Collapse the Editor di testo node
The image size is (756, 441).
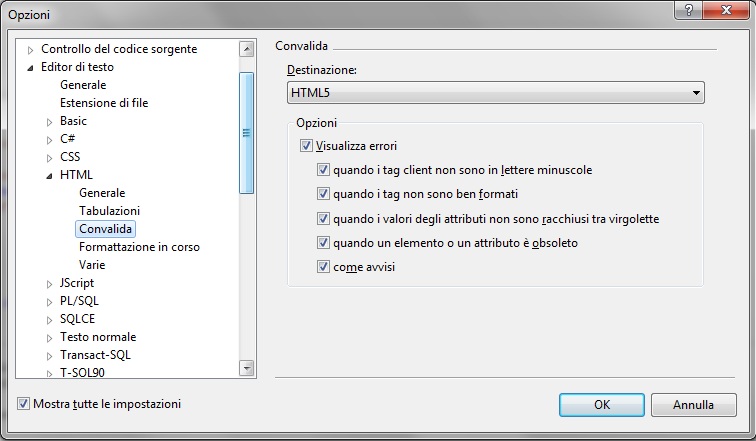point(30,68)
